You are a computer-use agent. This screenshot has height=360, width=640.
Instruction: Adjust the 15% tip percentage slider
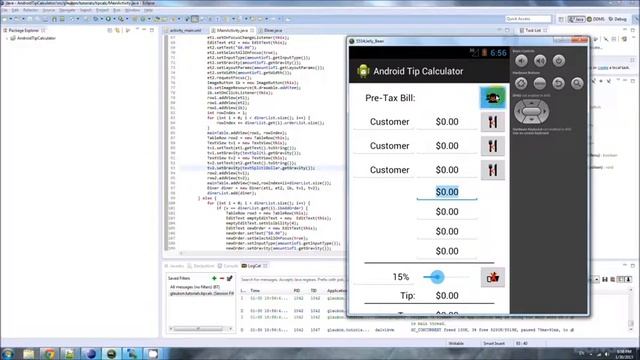coord(447,277)
